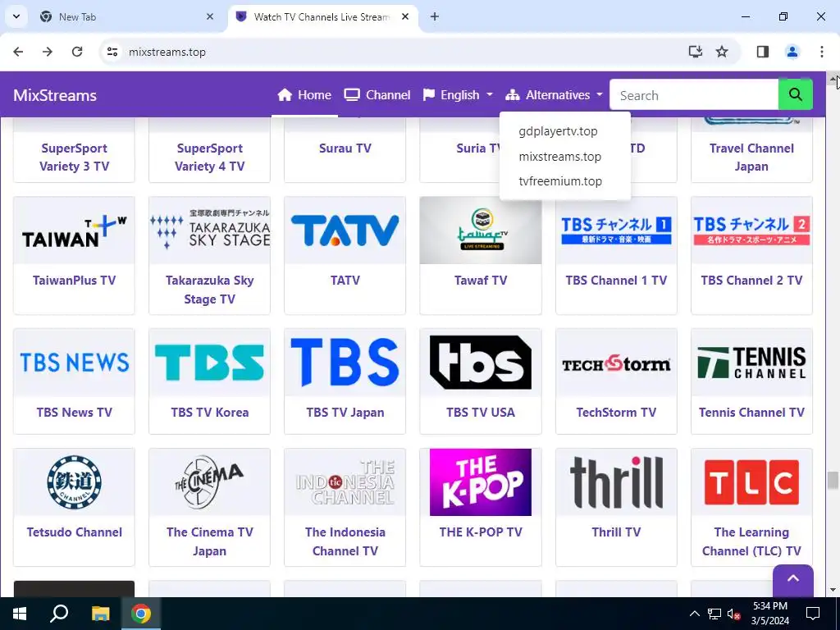The width and height of the screenshot is (840, 630).
Task: Open the notifications center icon
Action: [x=813, y=614]
